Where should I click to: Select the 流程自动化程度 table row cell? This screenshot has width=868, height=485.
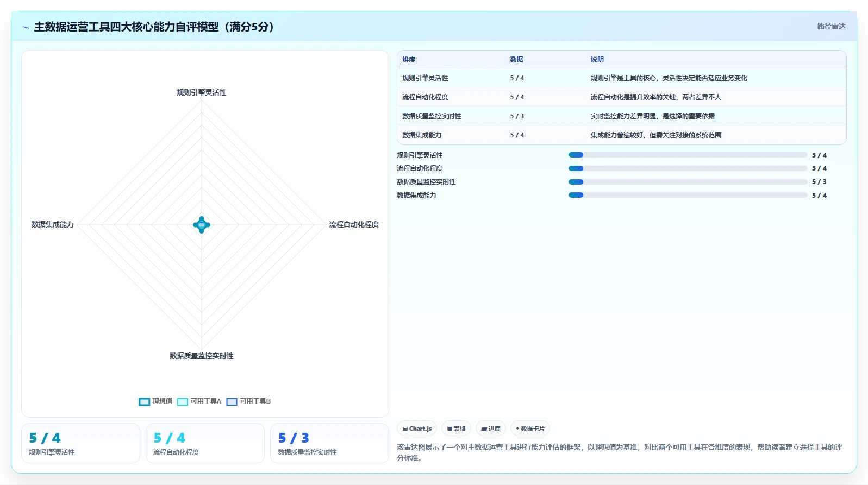tap(425, 97)
